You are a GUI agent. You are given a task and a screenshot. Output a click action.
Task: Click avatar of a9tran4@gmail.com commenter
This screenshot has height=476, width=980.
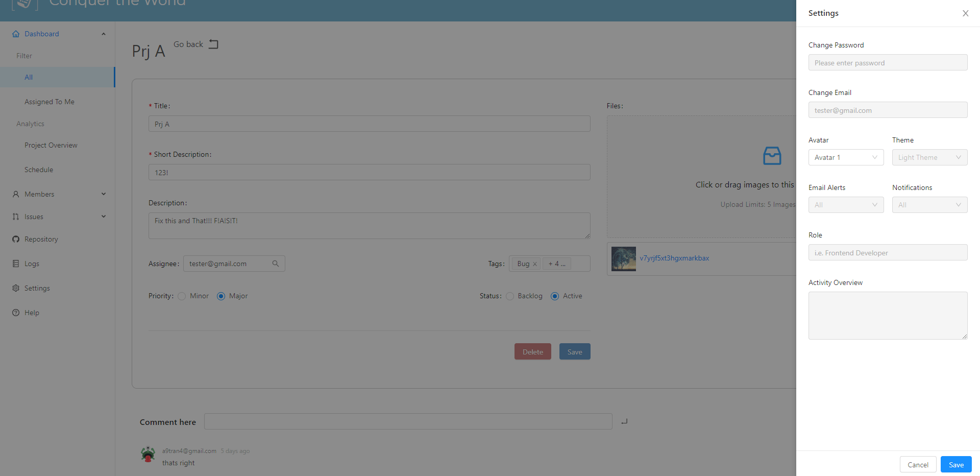tap(148, 454)
